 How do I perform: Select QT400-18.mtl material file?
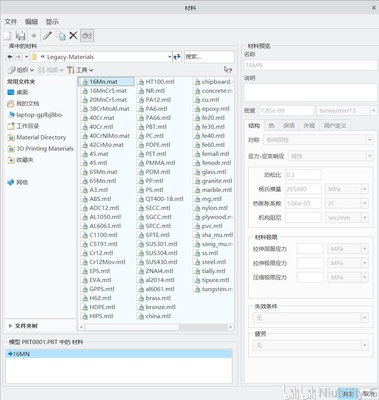point(160,199)
